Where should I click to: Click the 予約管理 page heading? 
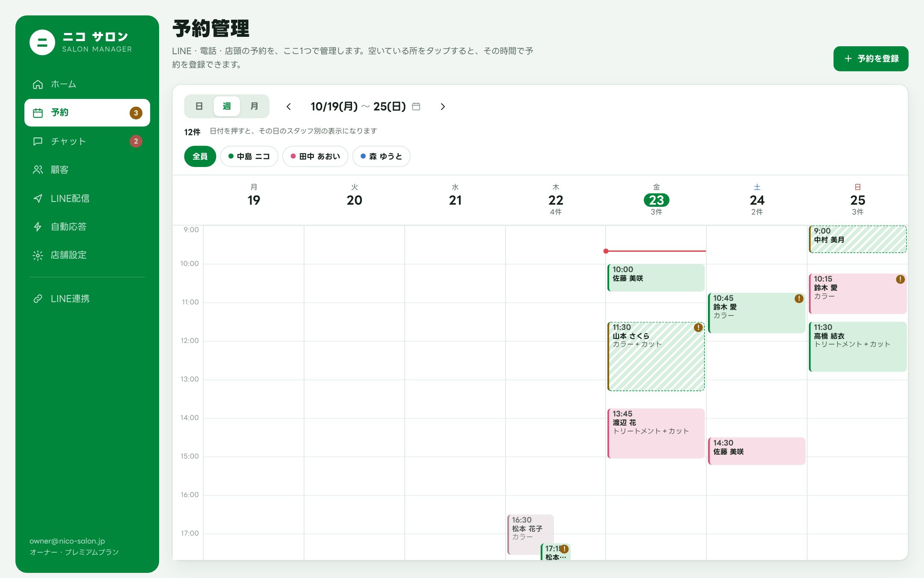211,29
